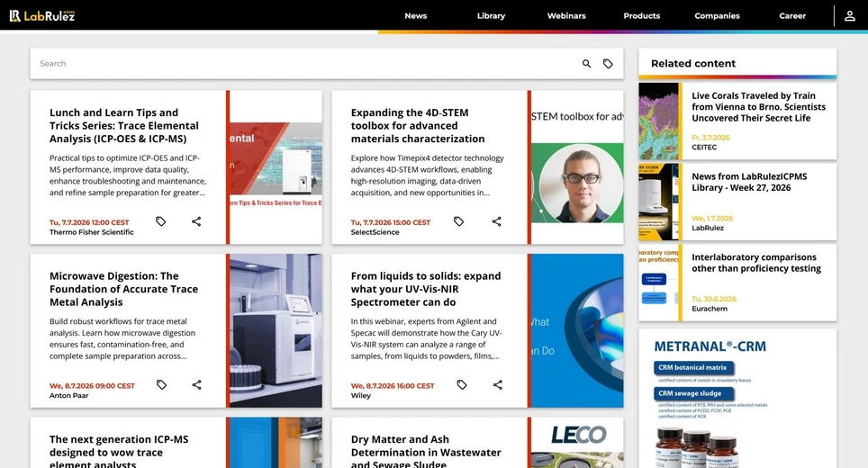Share the 4D-STEM toolbox webinar
The width and height of the screenshot is (868, 468).
[x=496, y=221]
